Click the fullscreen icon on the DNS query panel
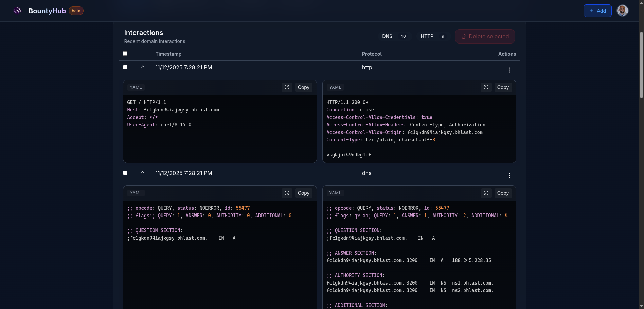 click(x=287, y=193)
